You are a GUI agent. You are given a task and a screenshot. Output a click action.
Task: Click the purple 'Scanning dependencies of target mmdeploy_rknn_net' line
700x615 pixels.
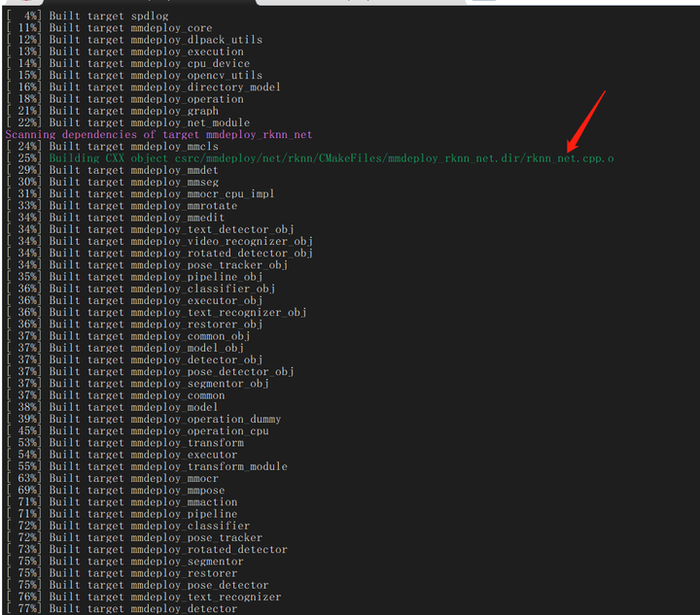pyautogui.click(x=158, y=134)
